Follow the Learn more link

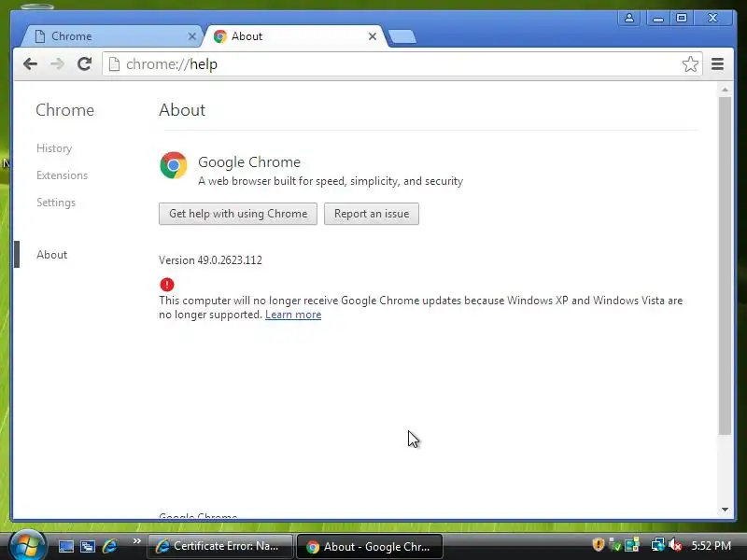coord(293,315)
